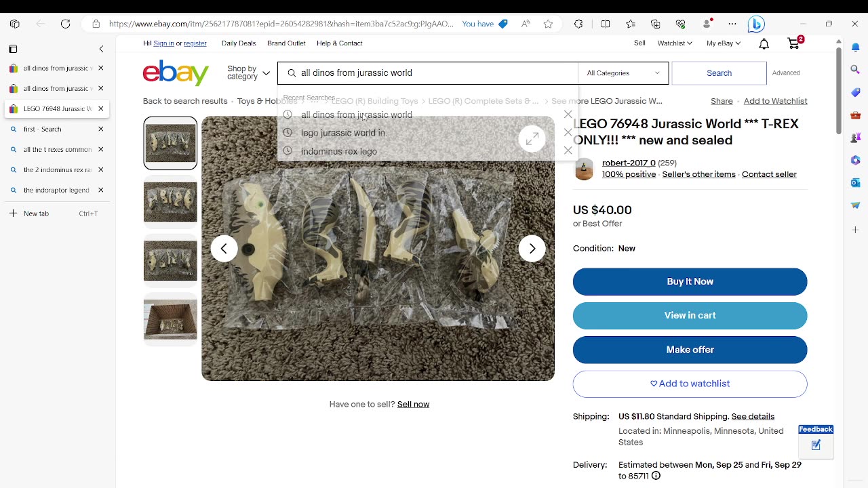Screen dimensions: 868x488
Task: Select first product thumbnail image
Action: 170,143
